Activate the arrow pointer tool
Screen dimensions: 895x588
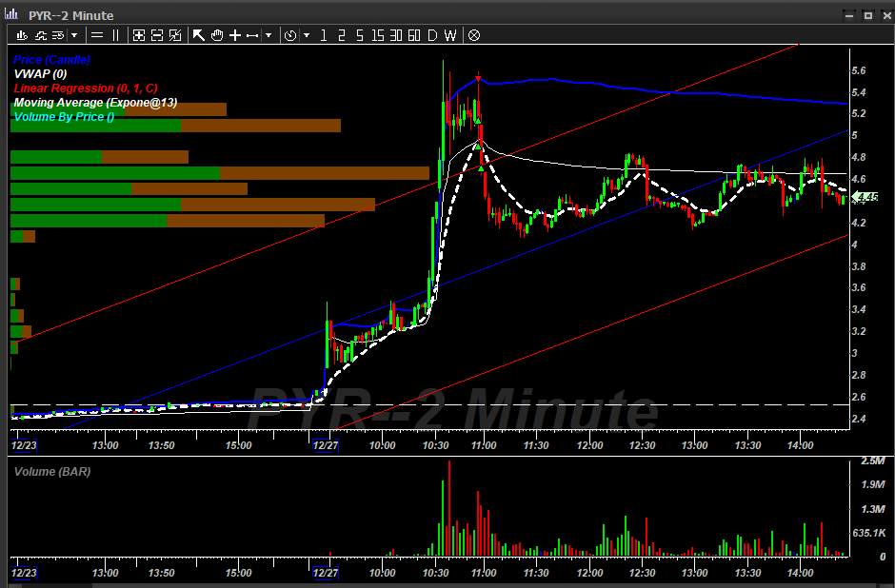point(198,35)
